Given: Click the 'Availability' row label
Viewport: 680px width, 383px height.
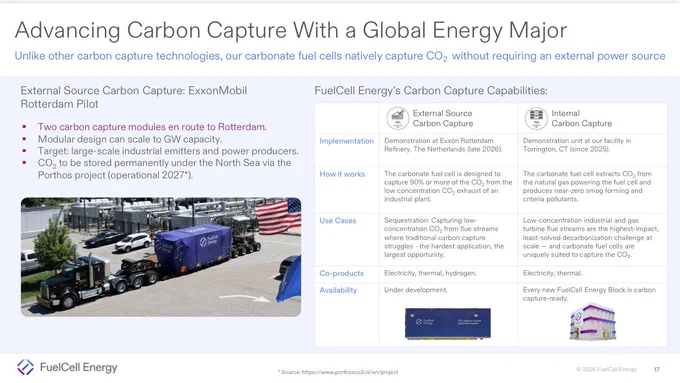Looking at the screenshot, I should [338, 290].
